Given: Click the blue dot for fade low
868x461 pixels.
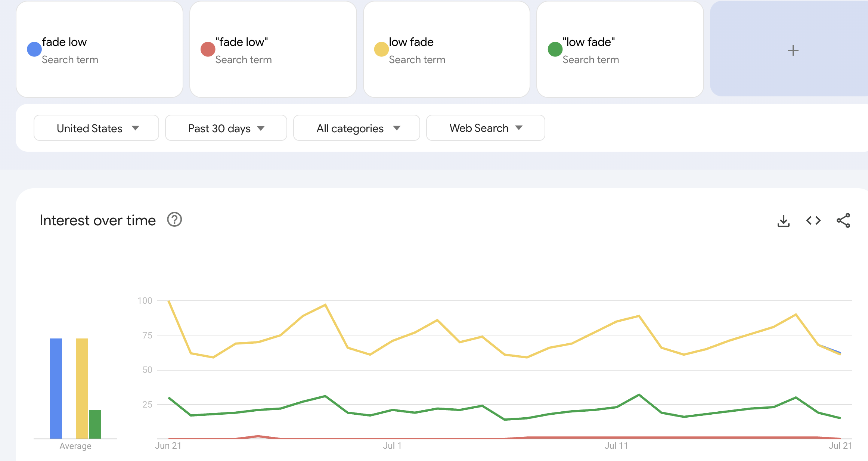Looking at the screenshot, I should click(x=34, y=49).
